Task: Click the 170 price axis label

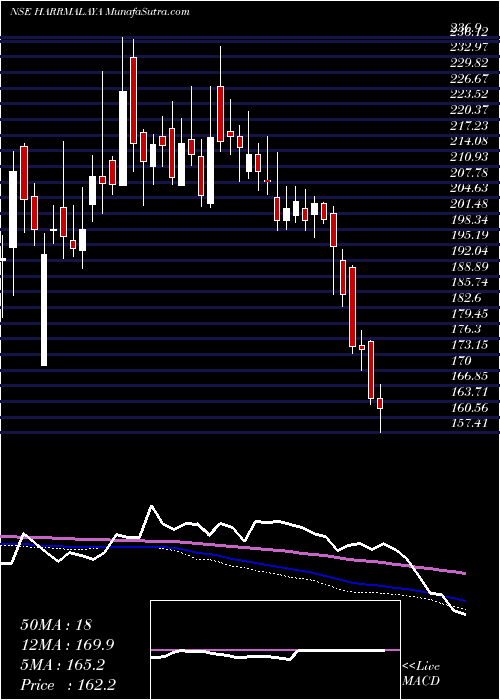Action: click(x=461, y=360)
